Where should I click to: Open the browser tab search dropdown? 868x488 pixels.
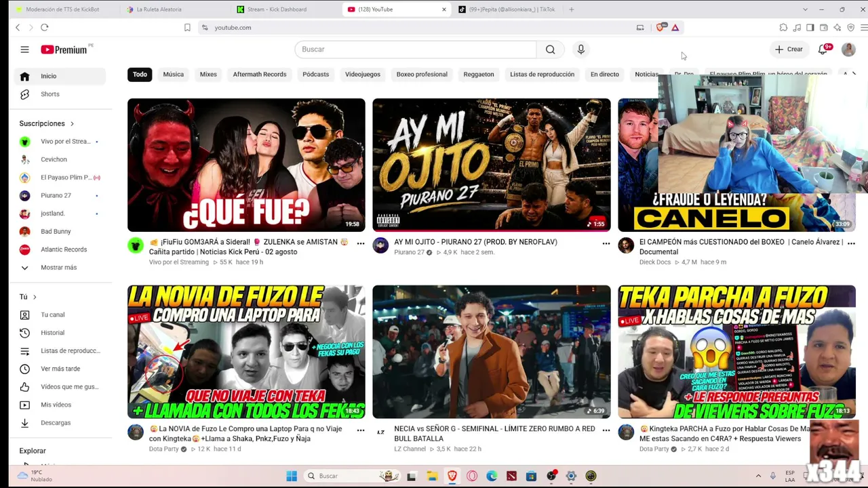coord(805,9)
